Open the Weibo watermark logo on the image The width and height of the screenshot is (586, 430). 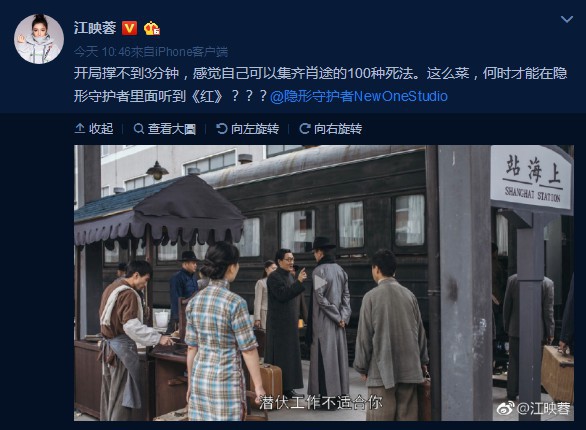click(x=505, y=409)
